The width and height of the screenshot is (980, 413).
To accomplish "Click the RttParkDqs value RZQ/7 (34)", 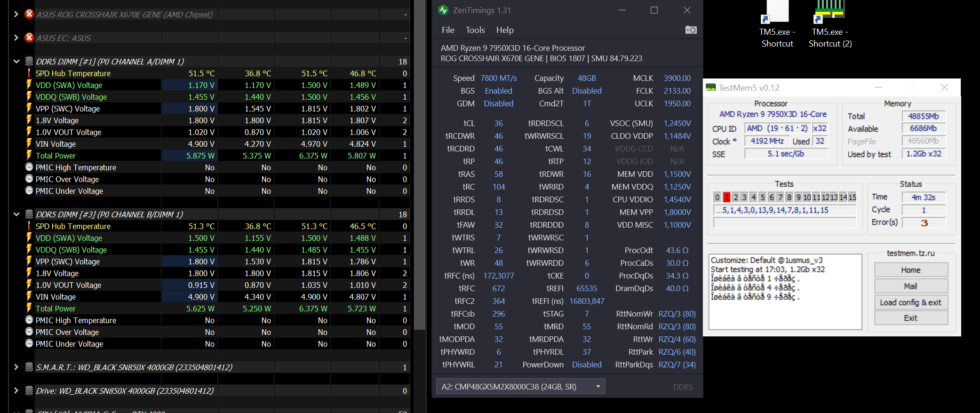I will point(677,365).
